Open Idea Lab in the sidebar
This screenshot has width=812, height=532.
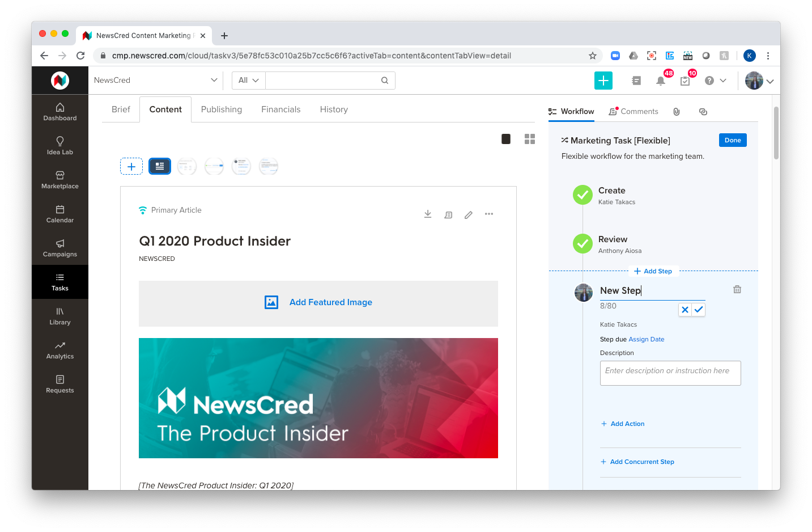pos(60,146)
